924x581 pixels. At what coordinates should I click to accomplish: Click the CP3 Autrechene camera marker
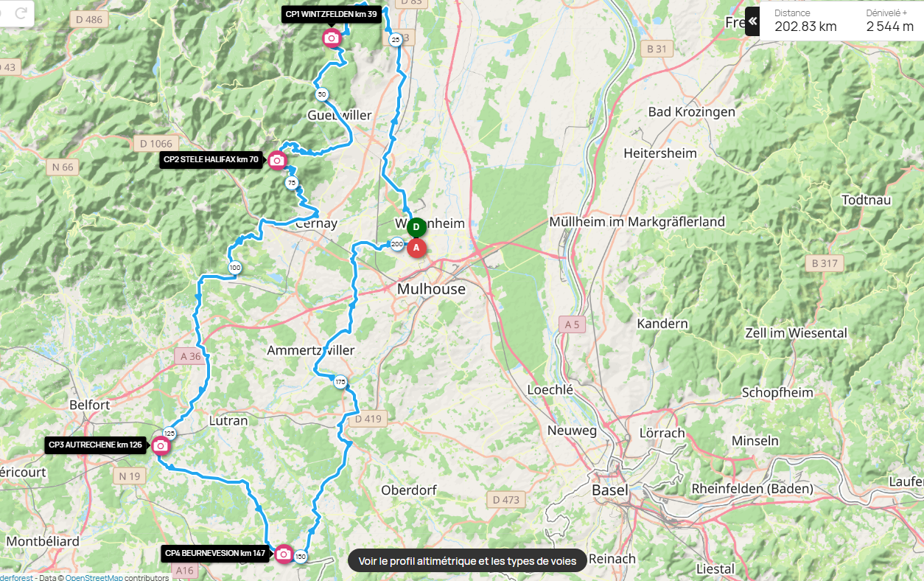(161, 445)
